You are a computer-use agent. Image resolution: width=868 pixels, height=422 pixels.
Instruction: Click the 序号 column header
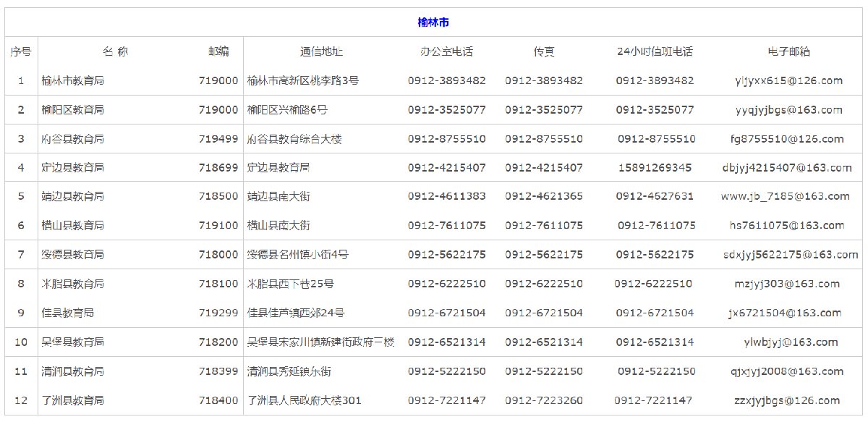click(x=21, y=51)
